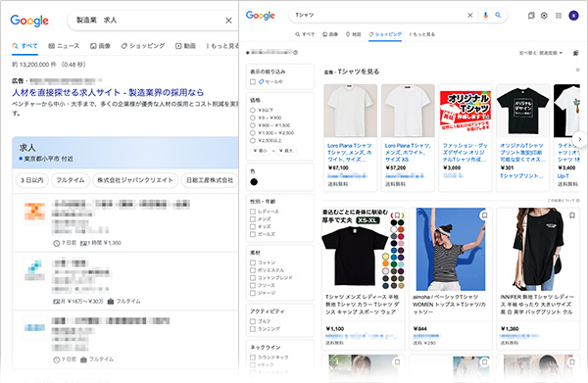
Task: Tick the セール中 filter checkbox
Action: 253,81
